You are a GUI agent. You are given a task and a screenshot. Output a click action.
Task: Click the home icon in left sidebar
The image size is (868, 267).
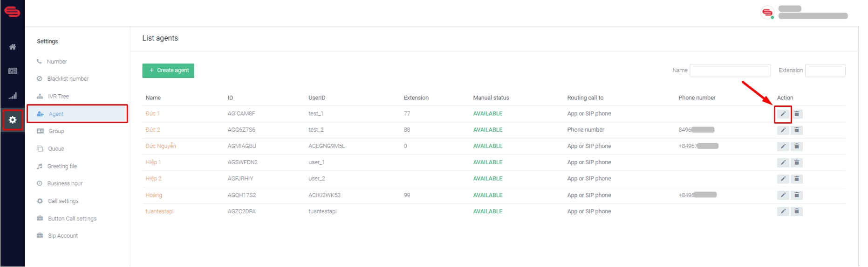13,47
